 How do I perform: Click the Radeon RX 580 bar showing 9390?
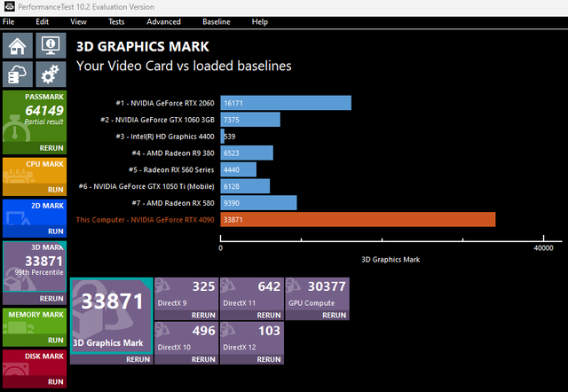click(x=258, y=203)
